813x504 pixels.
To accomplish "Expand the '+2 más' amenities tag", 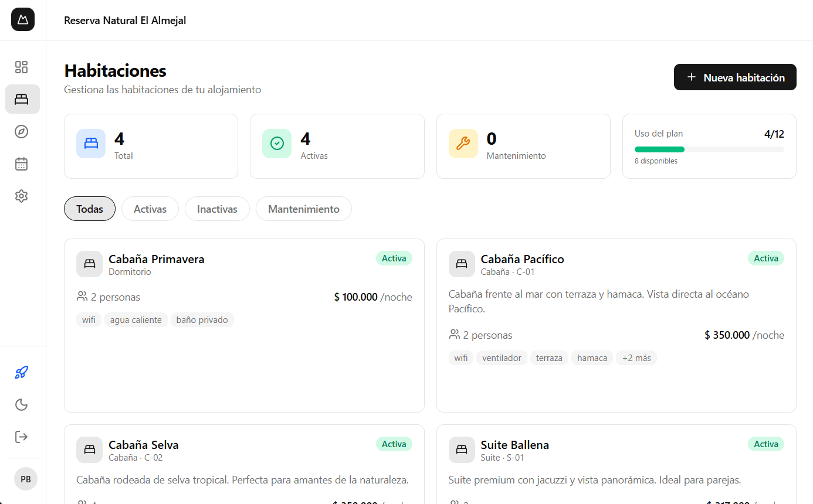I will pos(636,358).
